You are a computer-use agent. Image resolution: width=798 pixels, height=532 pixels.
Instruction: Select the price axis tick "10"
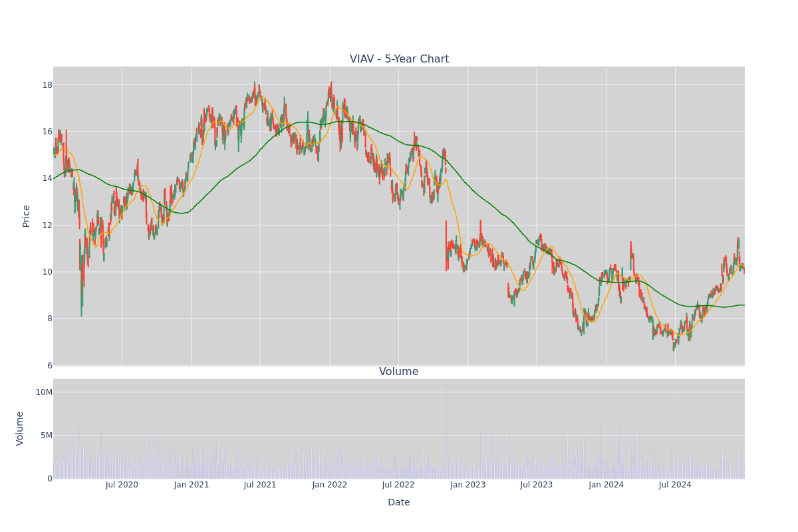[x=47, y=272]
